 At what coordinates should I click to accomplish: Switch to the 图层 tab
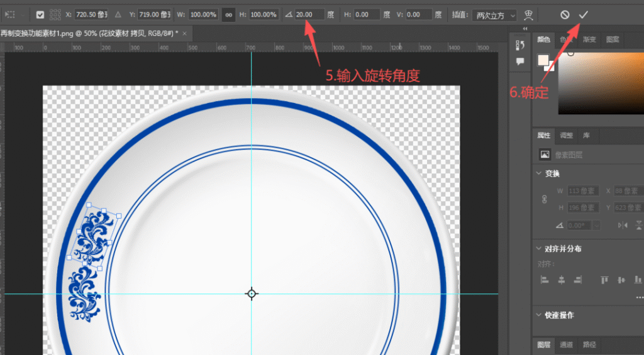(x=543, y=345)
